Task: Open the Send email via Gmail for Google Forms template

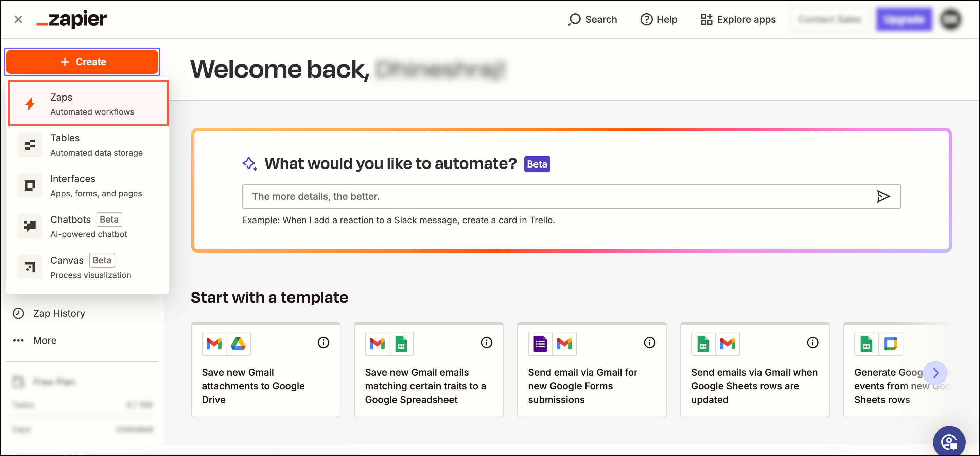Action: coord(592,370)
